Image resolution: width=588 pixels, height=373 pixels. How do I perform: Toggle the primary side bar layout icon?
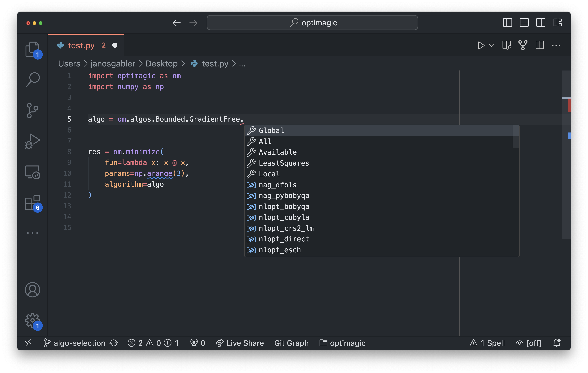(507, 23)
